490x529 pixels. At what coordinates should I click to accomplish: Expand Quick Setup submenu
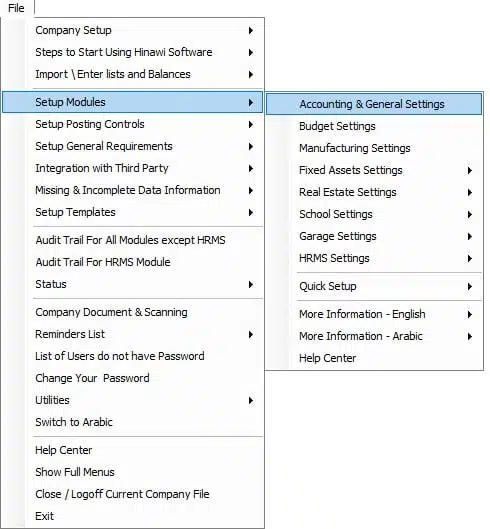[x=374, y=286]
